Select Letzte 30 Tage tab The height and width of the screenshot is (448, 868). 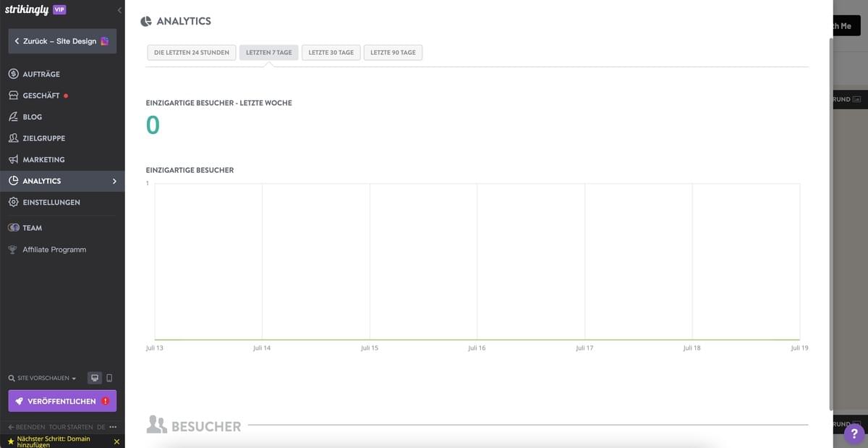[x=331, y=52]
